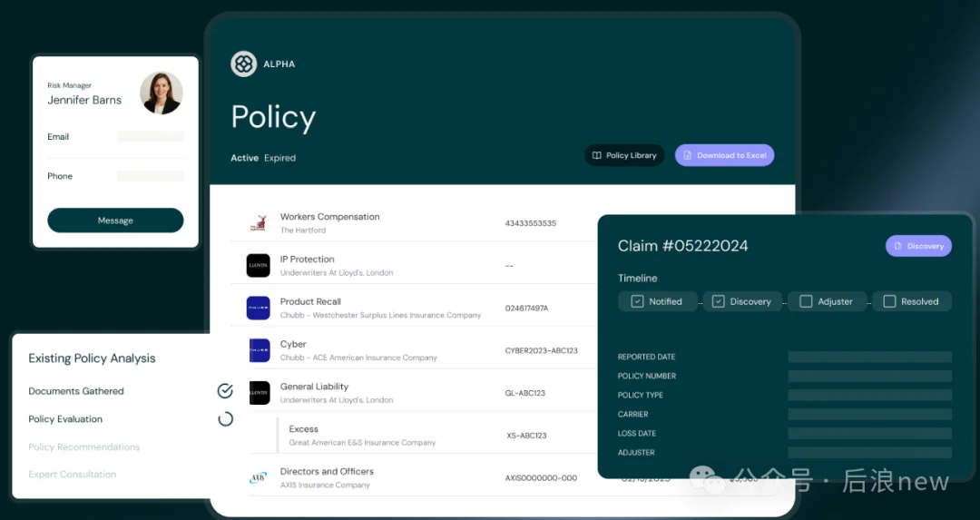
Task: Open the Product Recall policy
Action: tap(310, 301)
